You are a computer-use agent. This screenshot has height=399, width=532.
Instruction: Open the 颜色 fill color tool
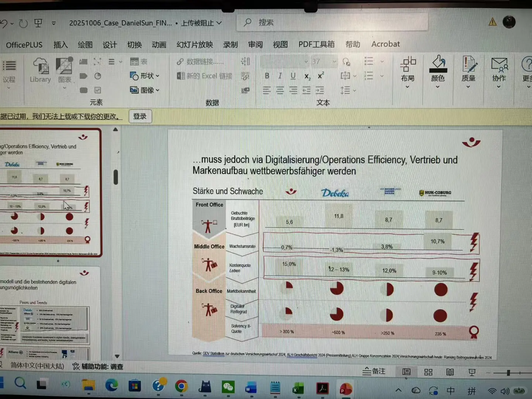point(438,72)
